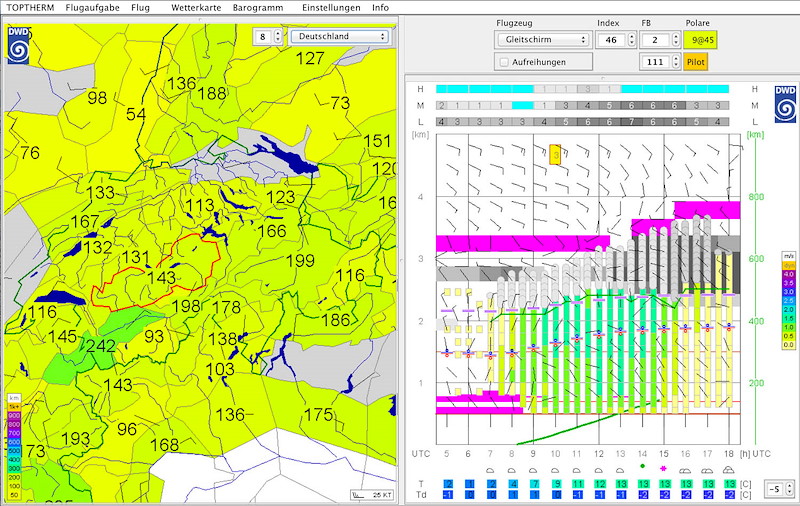This screenshot has height=506, width=800.
Task: Click the towering cloud symbol under hour 18
Action: [x=729, y=469]
